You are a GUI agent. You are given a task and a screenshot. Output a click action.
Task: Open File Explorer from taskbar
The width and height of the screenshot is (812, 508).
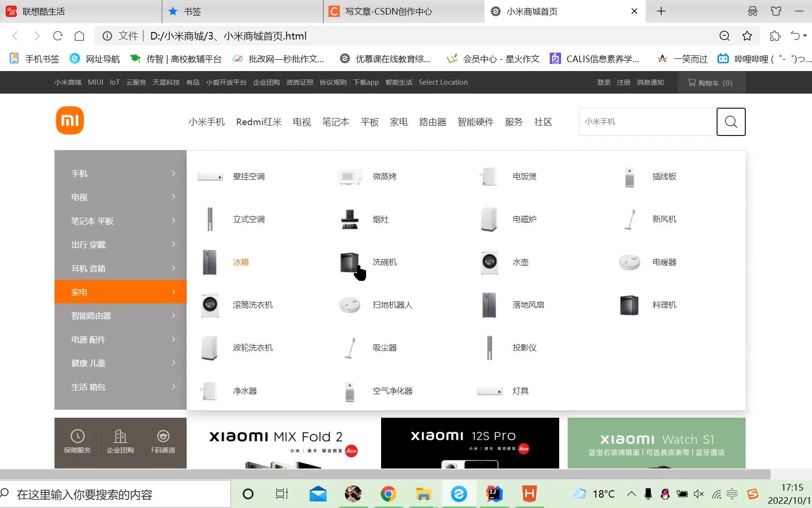pos(423,494)
